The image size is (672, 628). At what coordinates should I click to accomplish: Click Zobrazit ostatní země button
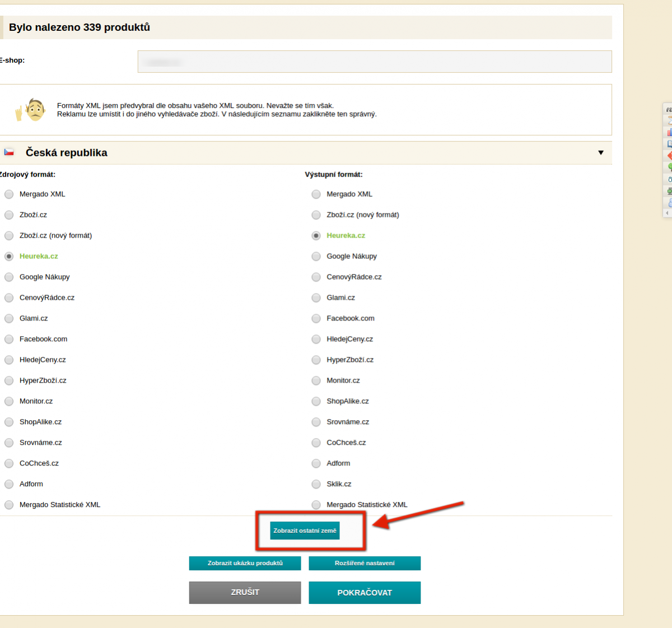(305, 531)
